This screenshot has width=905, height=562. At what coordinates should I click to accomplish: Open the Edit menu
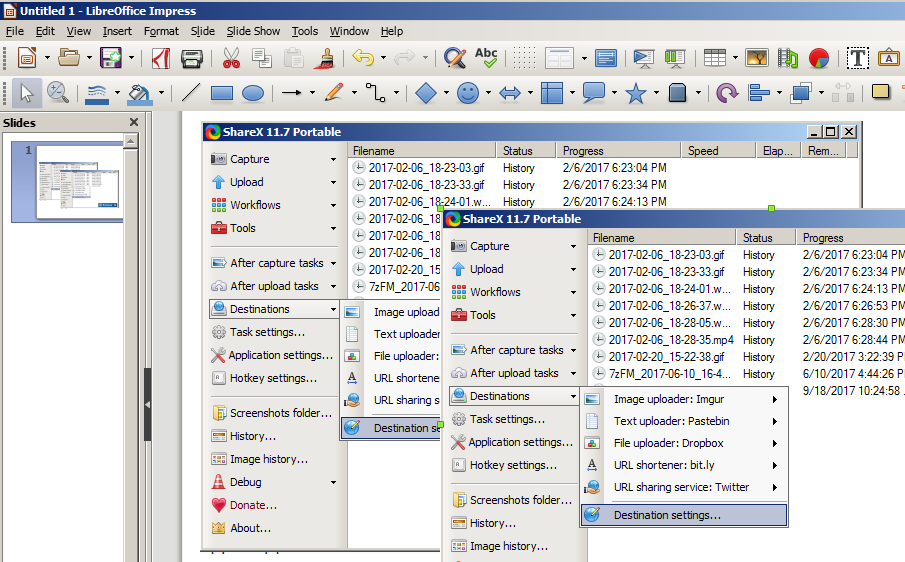pos(45,31)
